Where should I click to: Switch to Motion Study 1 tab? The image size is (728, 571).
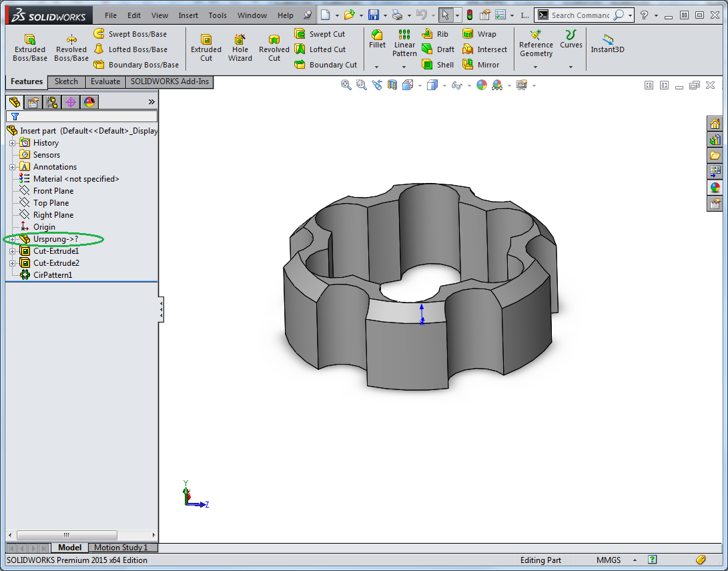[121, 548]
